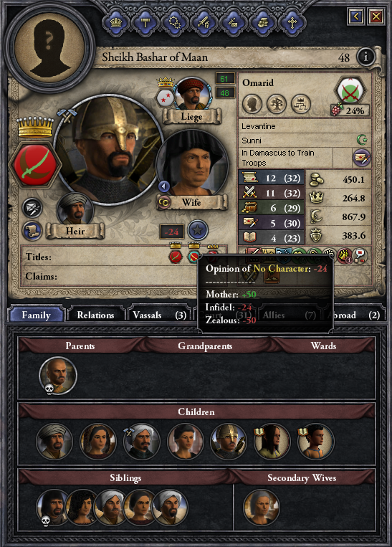Image resolution: width=392 pixels, height=547 pixels.
Task: Click the hammer laws icon in top bar
Action: pos(145,23)
